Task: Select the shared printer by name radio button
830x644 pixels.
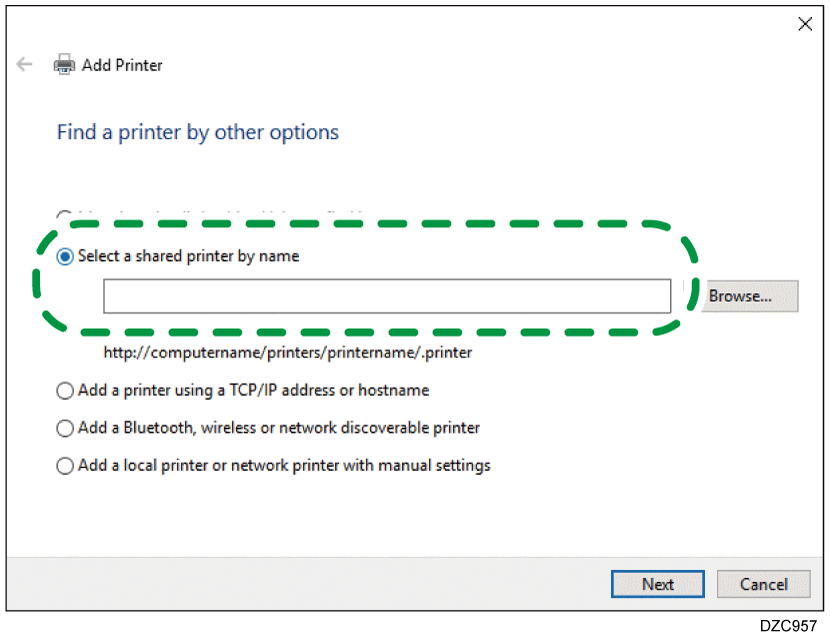Action: [65, 257]
